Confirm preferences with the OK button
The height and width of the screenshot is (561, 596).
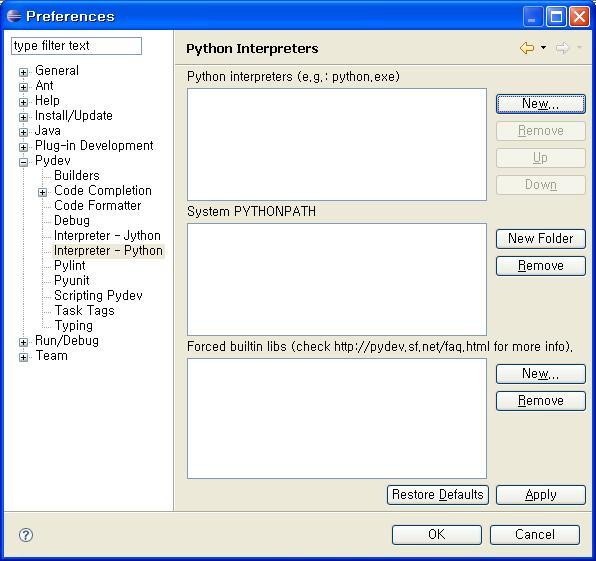click(x=437, y=535)
